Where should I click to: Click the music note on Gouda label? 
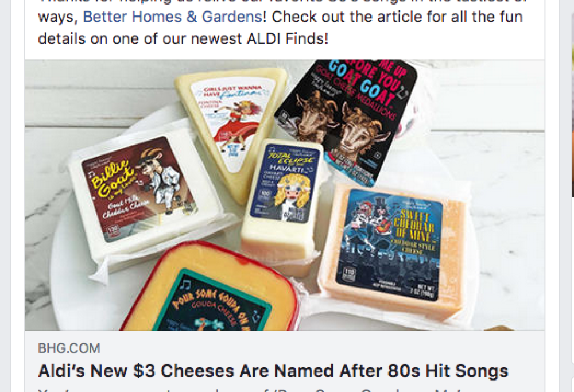point(184,284)
